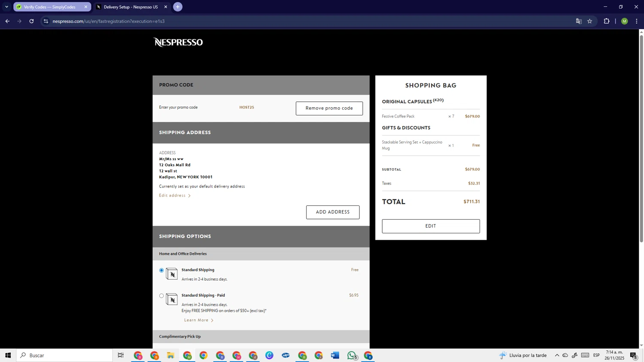Click the Nespresso logo

178,42
